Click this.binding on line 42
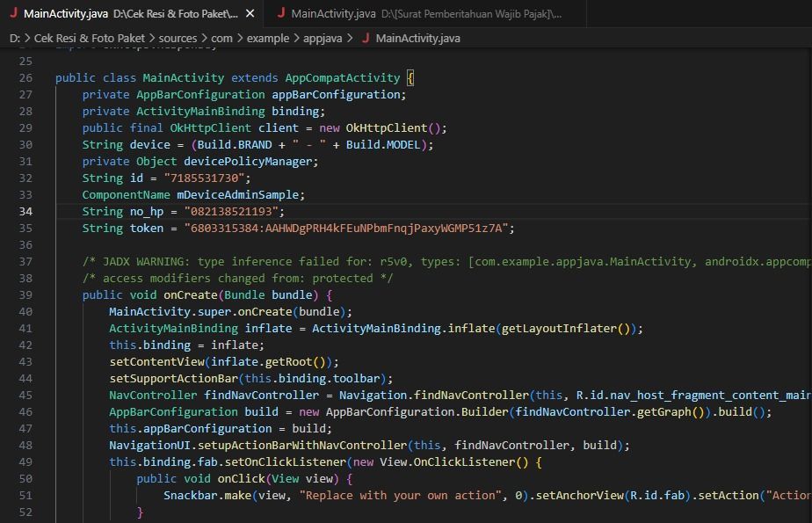Screen dimensions: 812x523 coord(149,345)
